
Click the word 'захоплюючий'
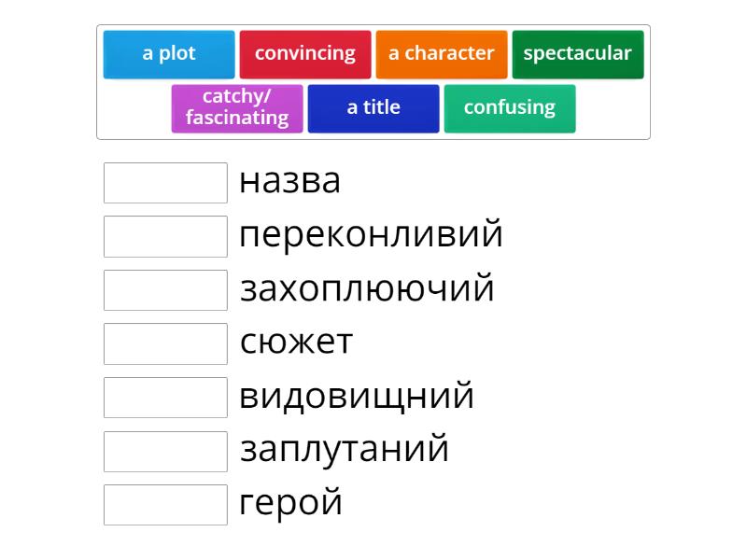coord(367,288)
